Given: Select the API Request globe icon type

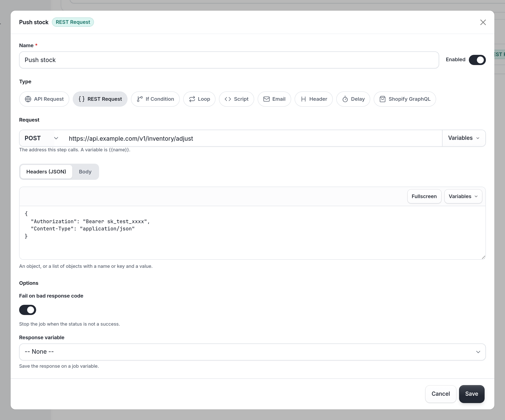Looking at the screenshot, I should pos(44,99).
